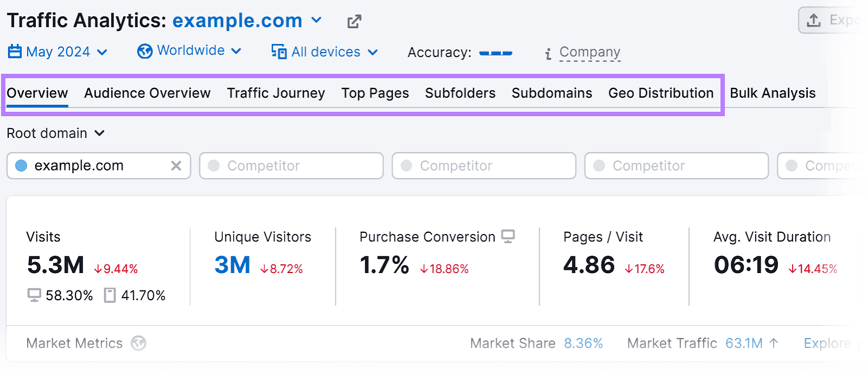868x374 pixels.
Task: Open example.com in new window via external link icon
Action: 354,21
